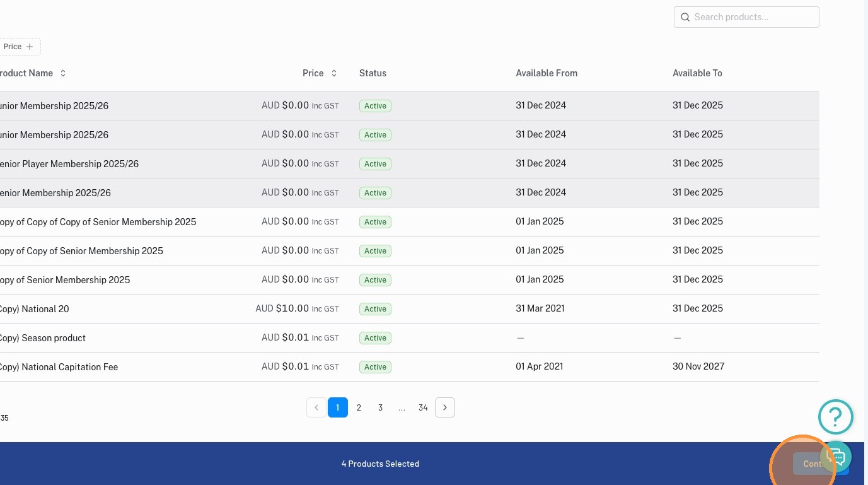
Task: Open page 2 of results
Action: click(x=359, y=407)
